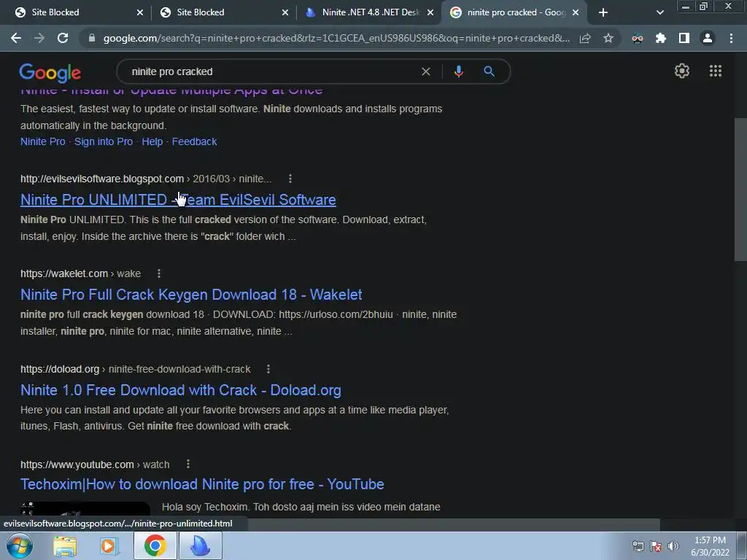Viewport: 747px width, 560px height.
Task: Click the page vertical scrollbar thumb
Action: 740,189
